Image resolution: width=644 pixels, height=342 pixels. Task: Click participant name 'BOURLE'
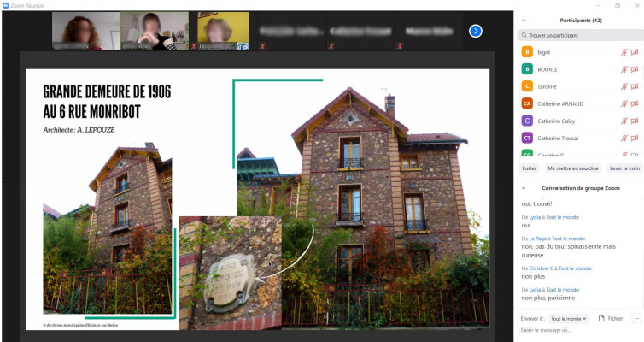click(547, 69)
